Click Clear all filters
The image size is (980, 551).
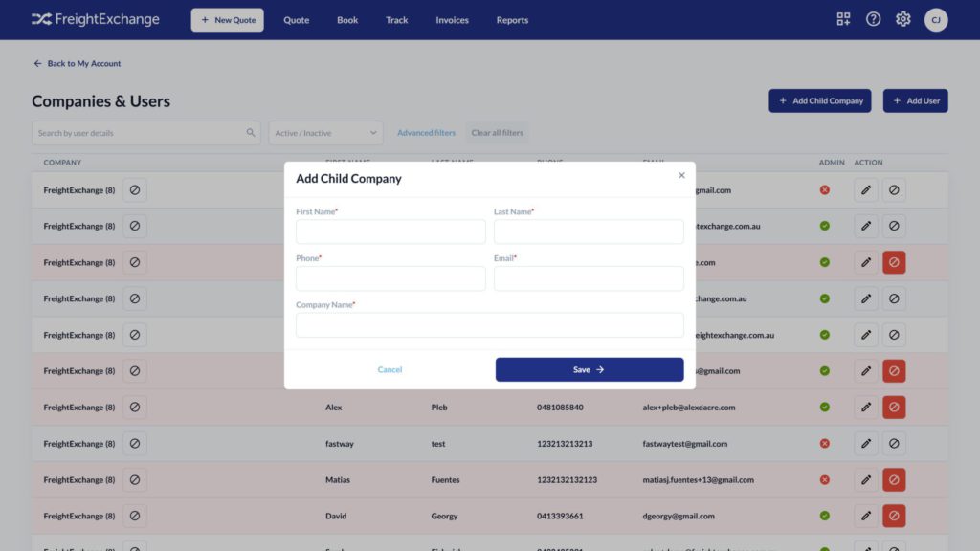[x=498, y=133]
